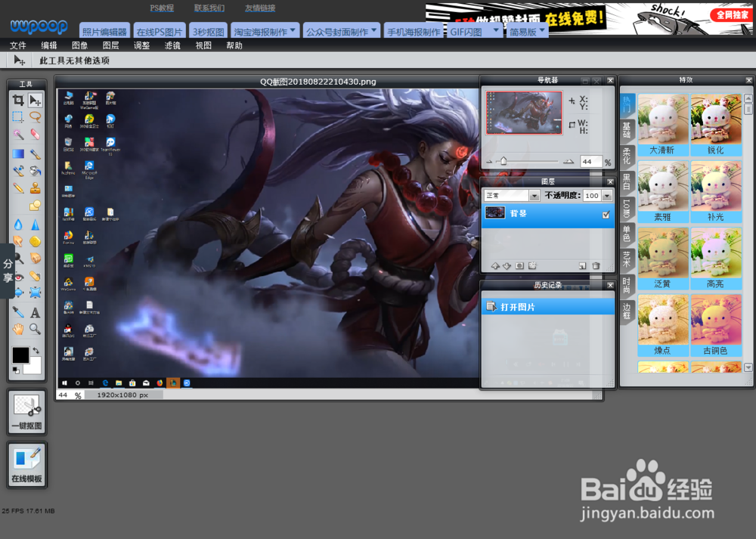The height and width of the screenshot is (539, 756).
Task: Switch to the LOMO effects tab
Action: (x=626, y=207)
